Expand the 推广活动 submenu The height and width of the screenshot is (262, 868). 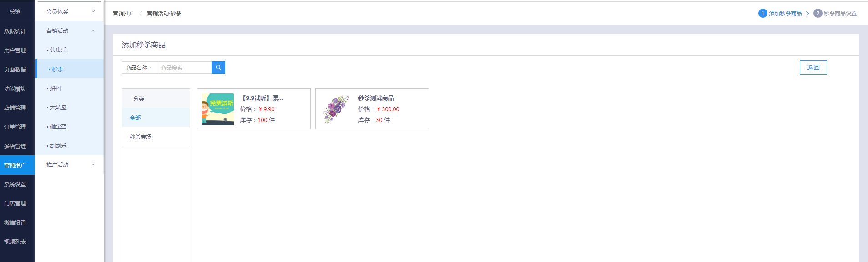coord(70,164)
